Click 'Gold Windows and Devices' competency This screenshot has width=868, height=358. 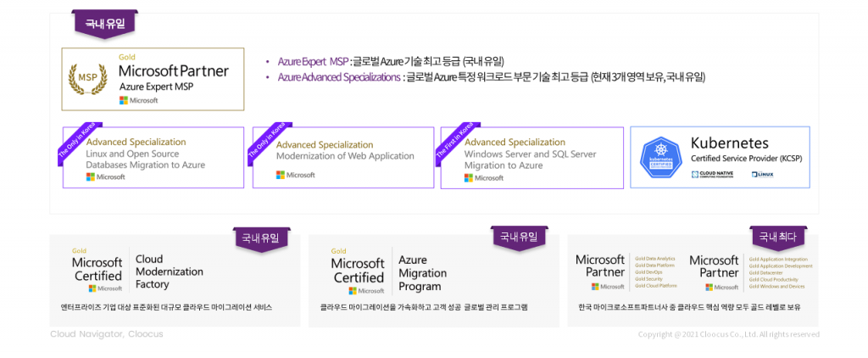coord(776,287)
